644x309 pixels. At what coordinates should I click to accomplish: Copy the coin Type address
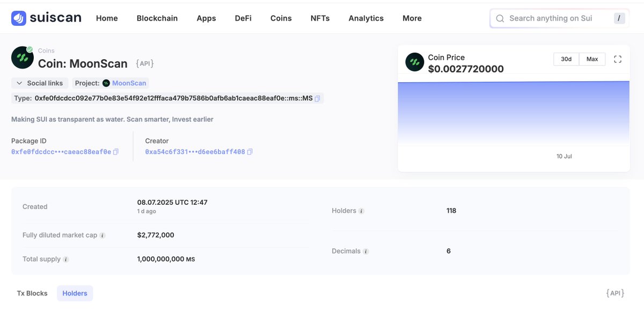(318, 99)
